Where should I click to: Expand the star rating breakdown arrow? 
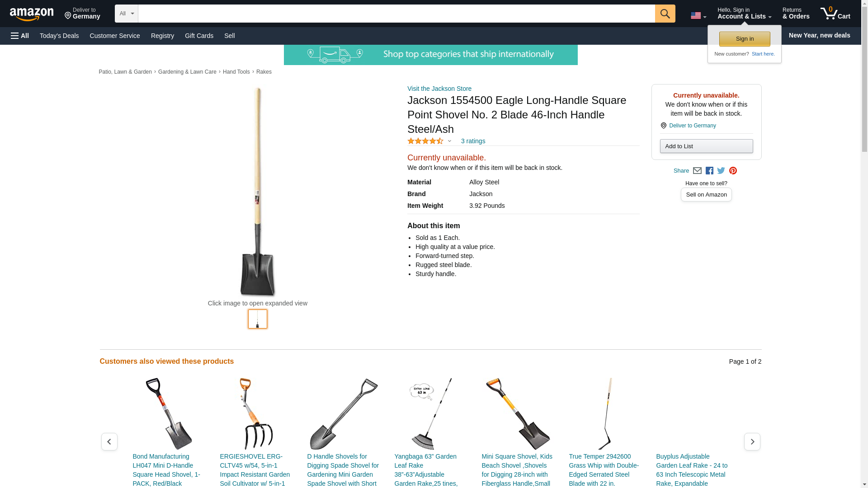click(449, 141)
